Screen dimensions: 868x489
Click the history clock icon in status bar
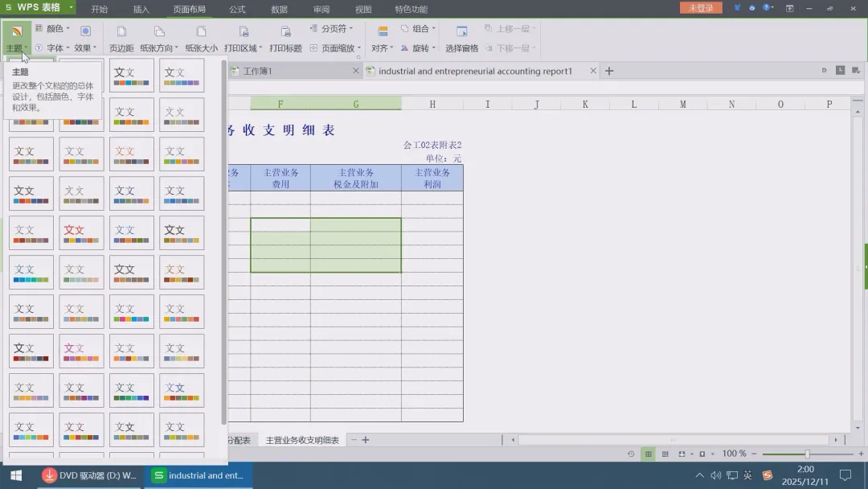click(631, 454)
